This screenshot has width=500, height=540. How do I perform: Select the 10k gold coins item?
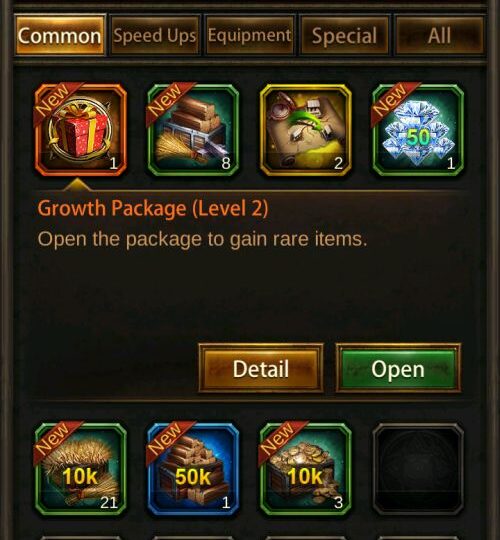click(306, 469)
